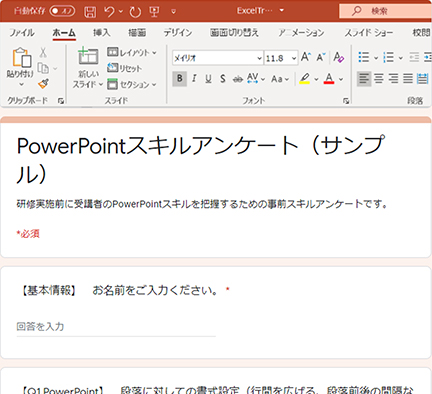The height and width of the screenshot is (394, 432).
Task: Select the ホーム ribbon tab
Action: 64,33
